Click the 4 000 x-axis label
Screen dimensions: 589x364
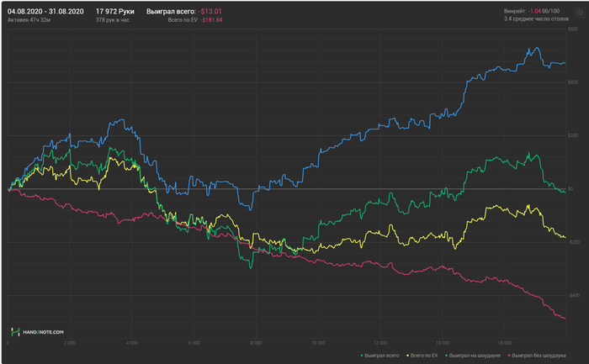[132, 343]
